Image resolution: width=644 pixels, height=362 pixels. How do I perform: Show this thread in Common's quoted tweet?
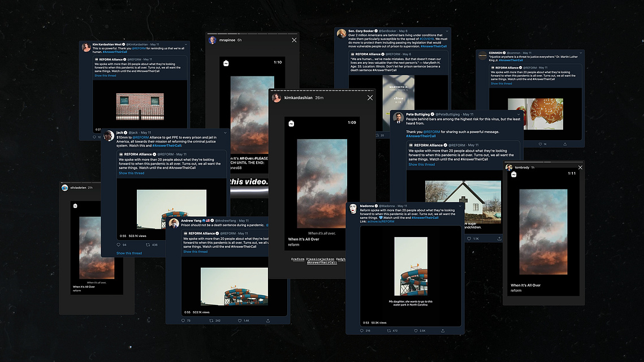pyautogui.click(x=502, y=83)
